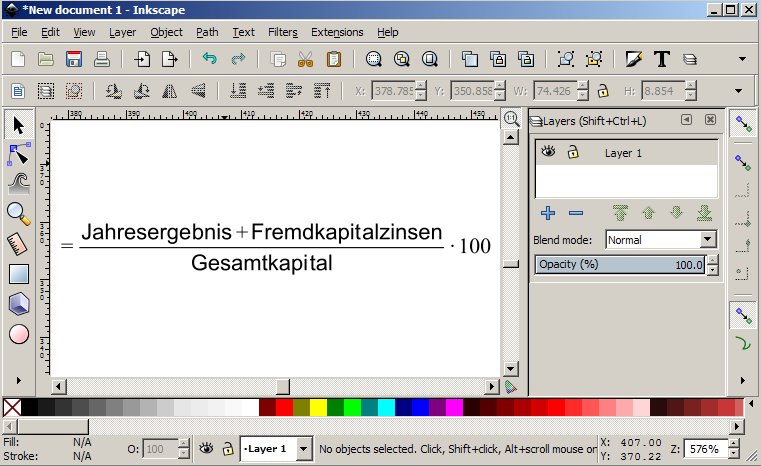The width and height of the screenshot is (761, 466).
Task: Toggle lock on Layer 1
Action: pos(573,153)
